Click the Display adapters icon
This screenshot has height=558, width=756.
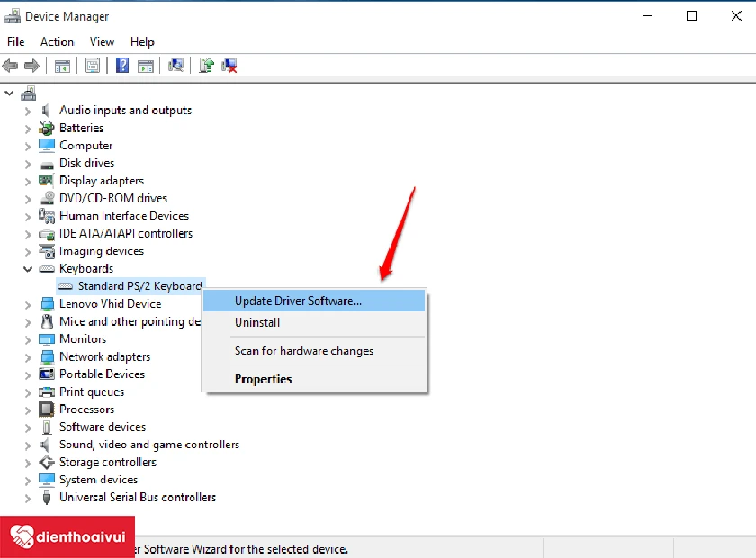tap(46, 180)
